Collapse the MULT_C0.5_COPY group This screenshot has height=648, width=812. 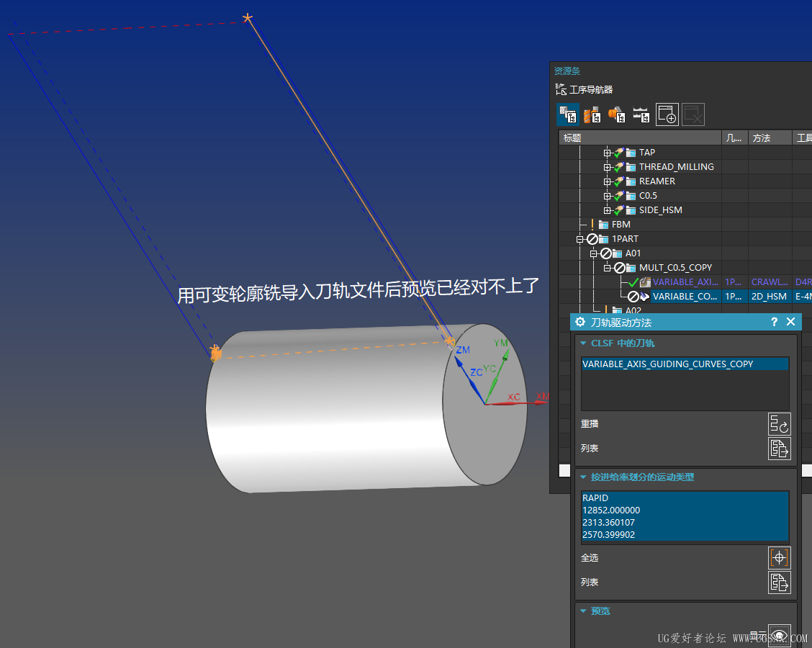click(x=607, y=268)
